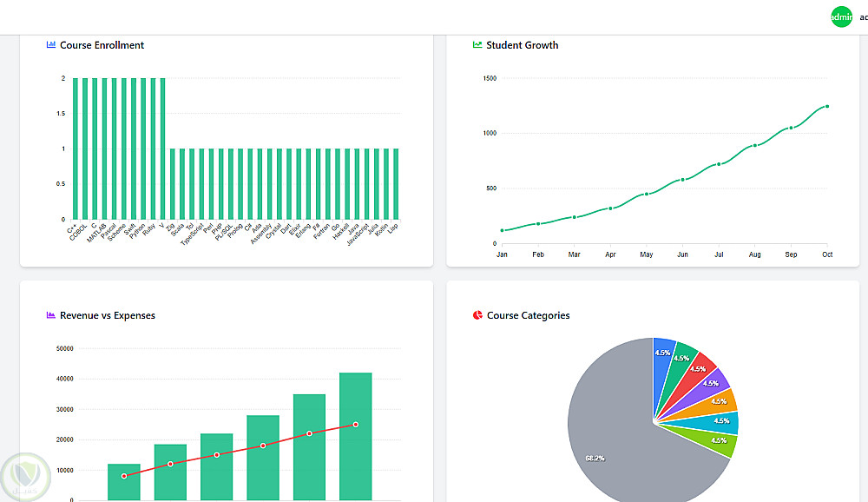868x502 pixels.
Task: Click the Jul data point on Student Growth
Action: point(719,164)
